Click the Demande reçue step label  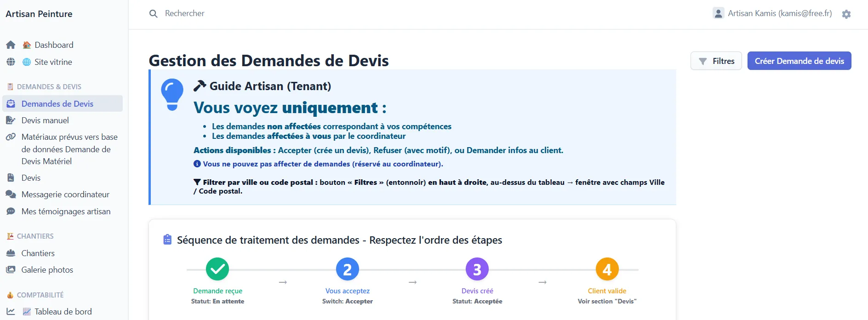coord(217,291)
